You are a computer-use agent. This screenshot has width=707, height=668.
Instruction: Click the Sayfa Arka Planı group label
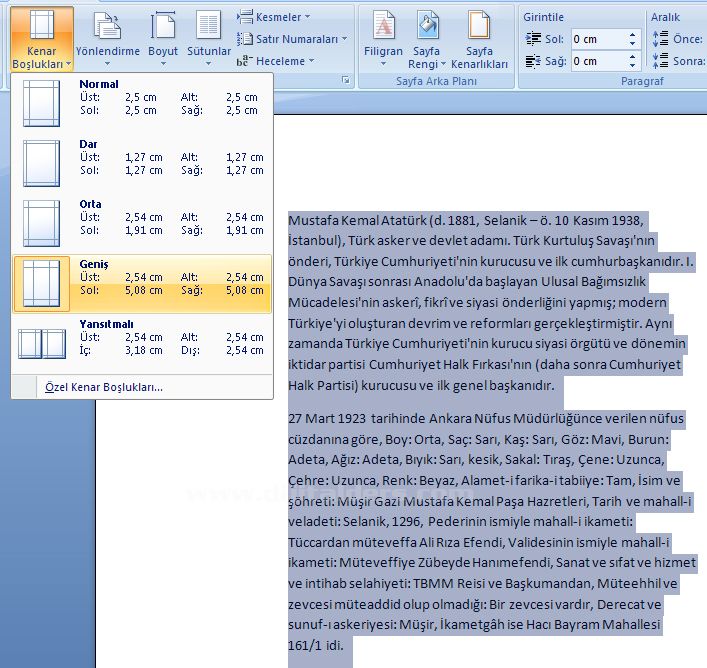[436, 81]
